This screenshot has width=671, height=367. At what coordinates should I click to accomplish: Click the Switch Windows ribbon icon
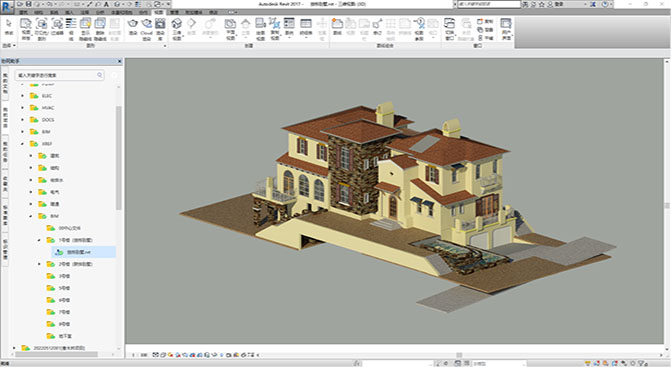[x=449, y=28]
